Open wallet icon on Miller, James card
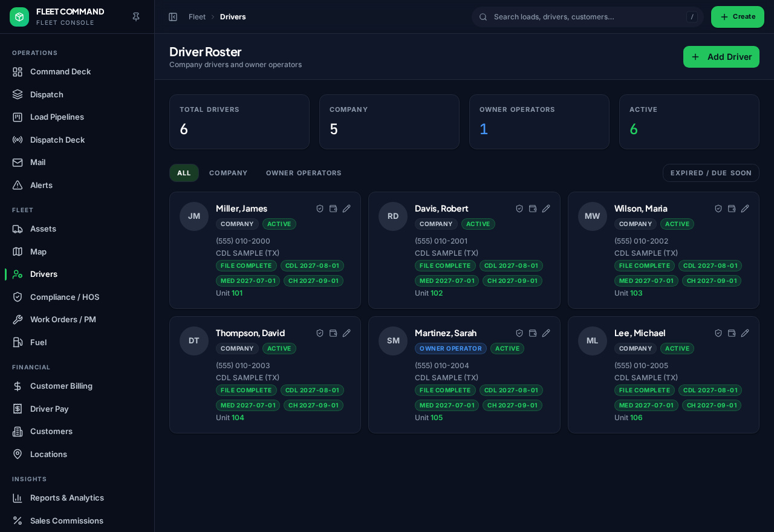Screen dimensions: 774x532 pyautogui.click(x=333, y=209)
